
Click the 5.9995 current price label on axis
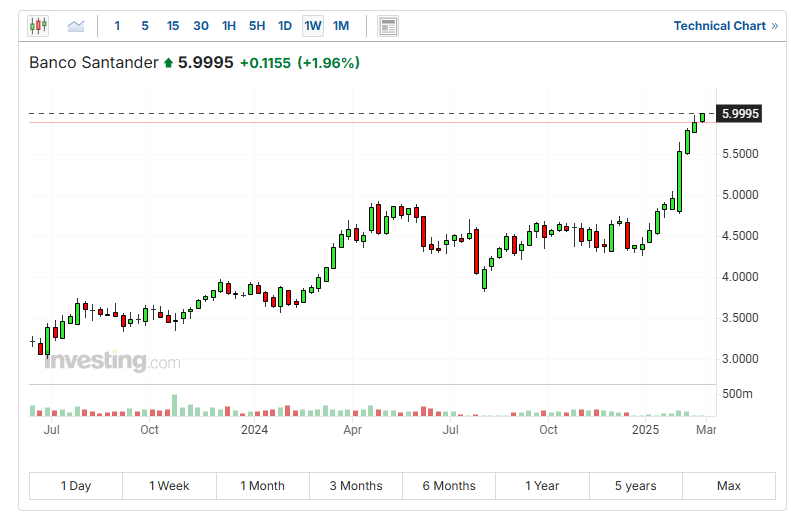point(740,113)
